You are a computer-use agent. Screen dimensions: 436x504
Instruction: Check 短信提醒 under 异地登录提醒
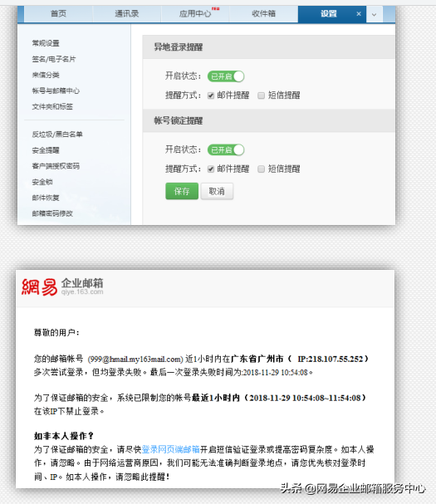pyautogui.click(x=261, y=95)
